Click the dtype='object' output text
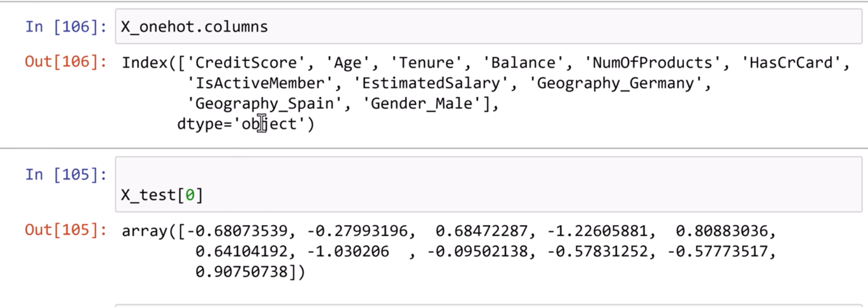 (246, 124)
